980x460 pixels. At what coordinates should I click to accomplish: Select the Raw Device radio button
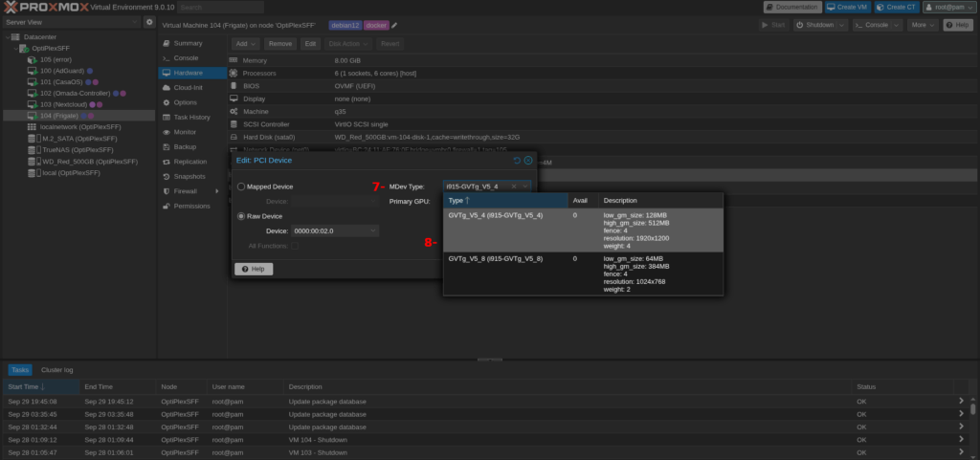(x=241, y=216)
